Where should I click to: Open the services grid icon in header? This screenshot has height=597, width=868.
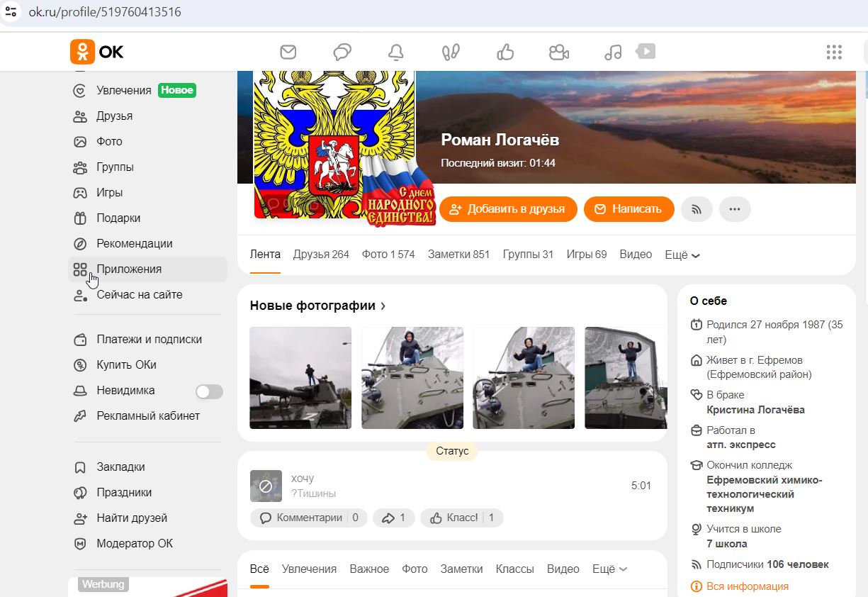coord(834,52)
